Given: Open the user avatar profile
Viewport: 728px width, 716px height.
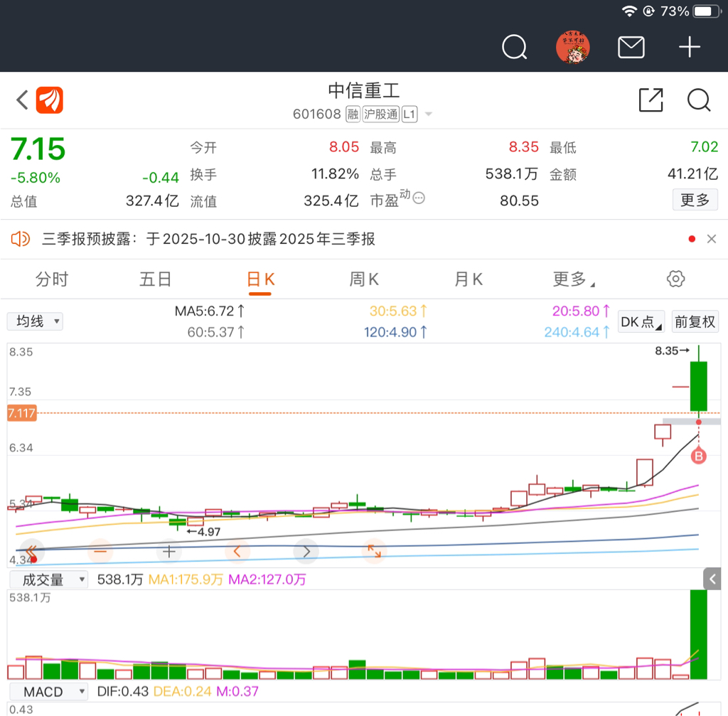Looking at the screenshot, I should [573, 47].
